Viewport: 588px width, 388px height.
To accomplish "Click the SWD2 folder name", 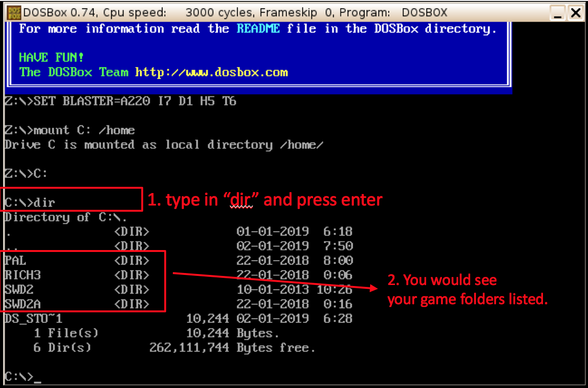I will 19,289.
